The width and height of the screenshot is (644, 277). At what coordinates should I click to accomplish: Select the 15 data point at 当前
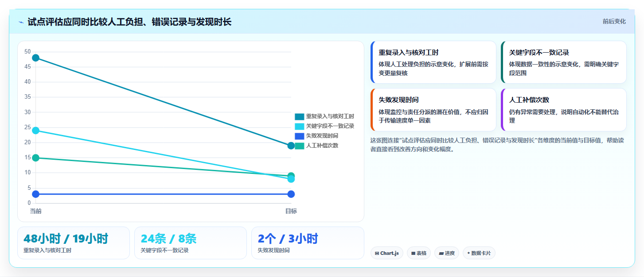(36, 158)
